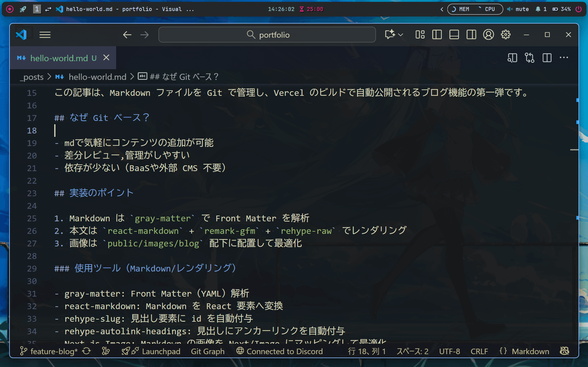This screenshot has height=367, width=588.
Task: Split the editor to the right
Action: tap(547, 58)
